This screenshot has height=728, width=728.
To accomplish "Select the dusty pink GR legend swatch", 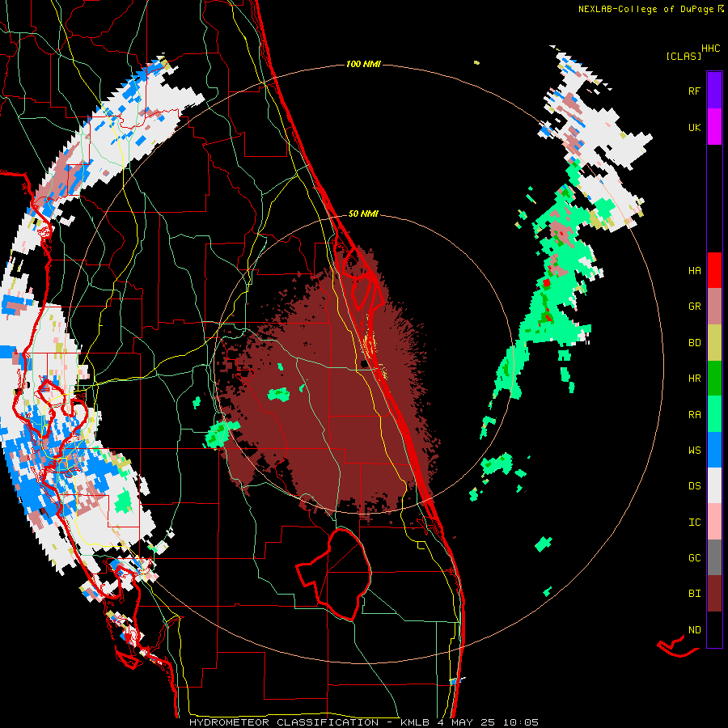I will 714,307.
